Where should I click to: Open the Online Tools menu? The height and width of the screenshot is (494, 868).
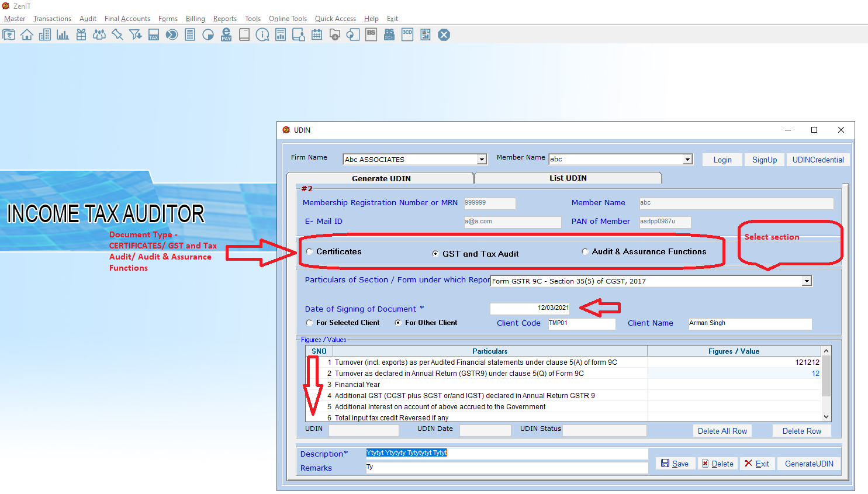click(288, 19)
